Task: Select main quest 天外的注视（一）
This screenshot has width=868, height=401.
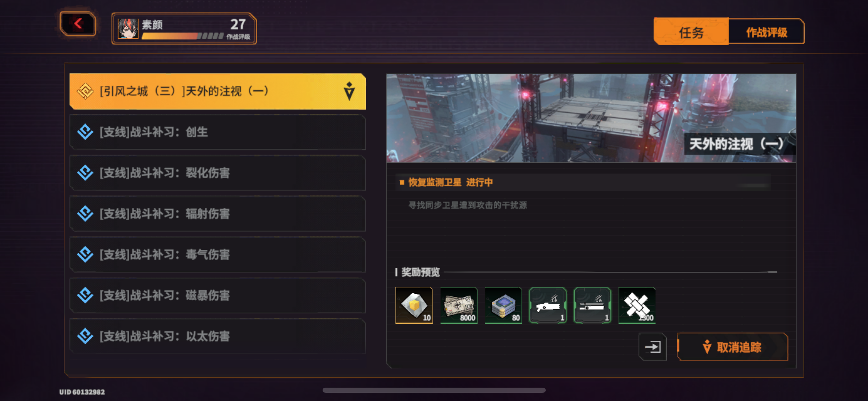Action: click(218, 91)
